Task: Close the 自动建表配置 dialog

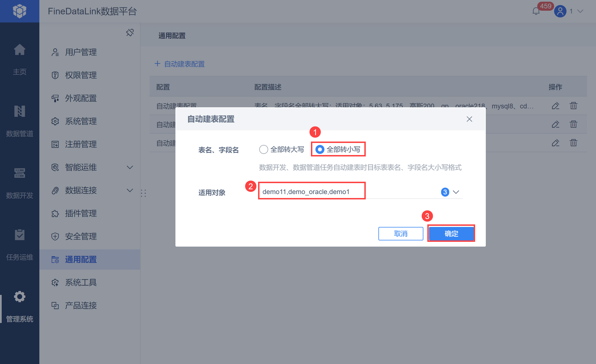Action: click(469, 119)
